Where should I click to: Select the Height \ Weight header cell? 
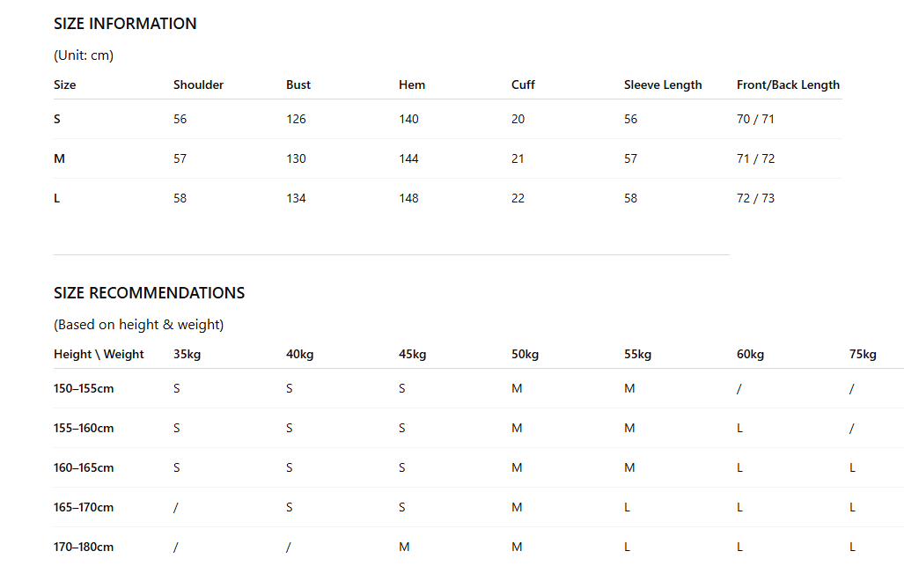[99, 354]
